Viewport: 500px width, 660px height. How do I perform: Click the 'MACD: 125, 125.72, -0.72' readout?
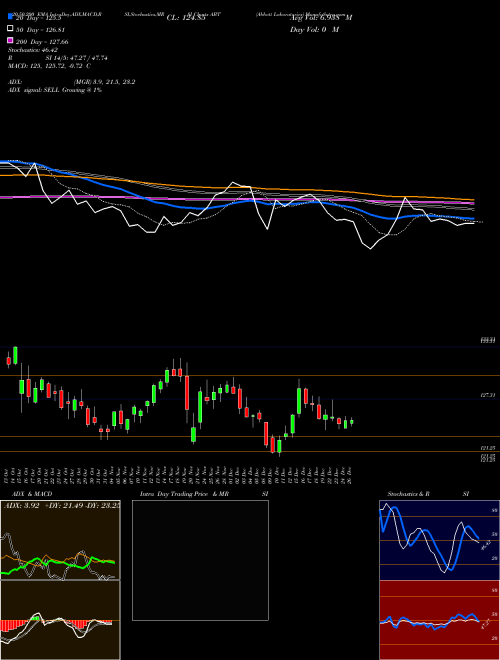coord(46,66)
